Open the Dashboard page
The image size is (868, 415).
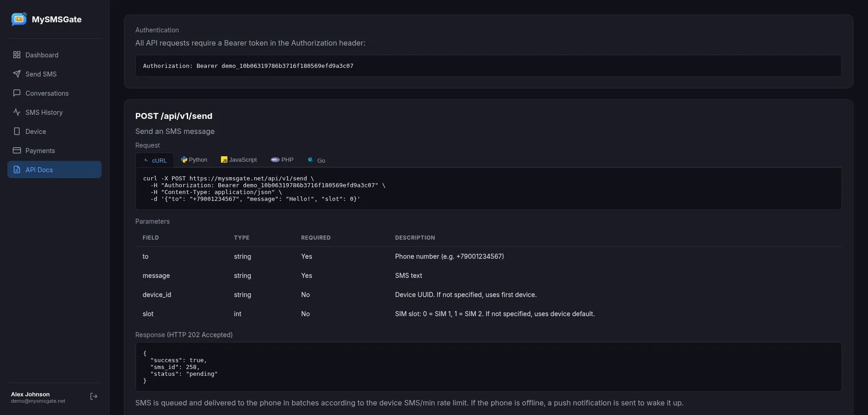(x=41, y=55)
